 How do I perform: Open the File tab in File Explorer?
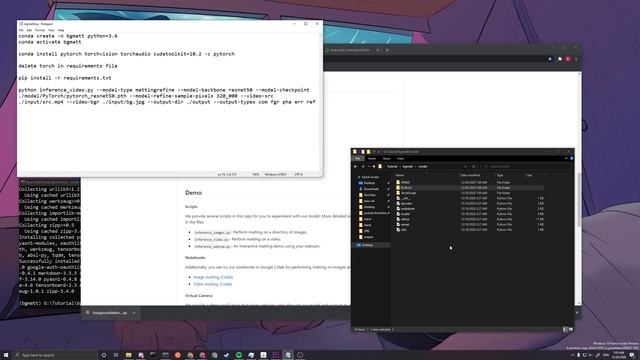click(358, 158)
